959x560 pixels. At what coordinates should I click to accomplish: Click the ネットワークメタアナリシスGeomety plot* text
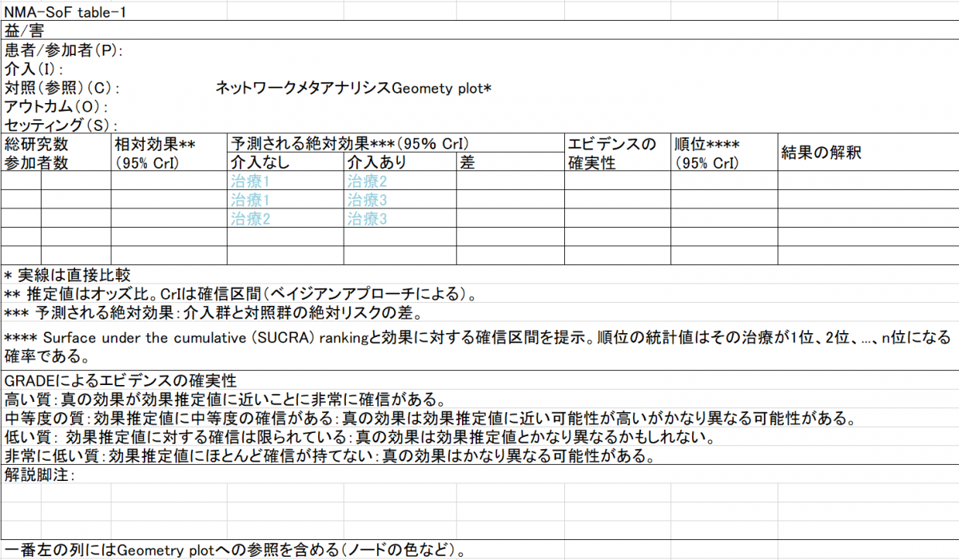353,88
